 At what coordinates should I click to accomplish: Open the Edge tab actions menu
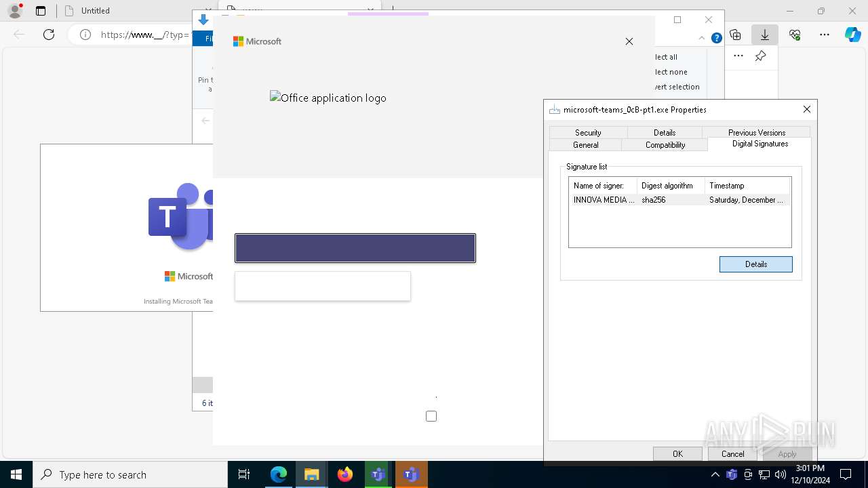(41, 11)
